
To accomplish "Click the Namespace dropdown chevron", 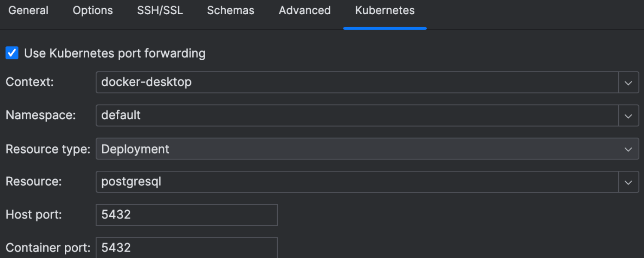I will click(628, 115).
